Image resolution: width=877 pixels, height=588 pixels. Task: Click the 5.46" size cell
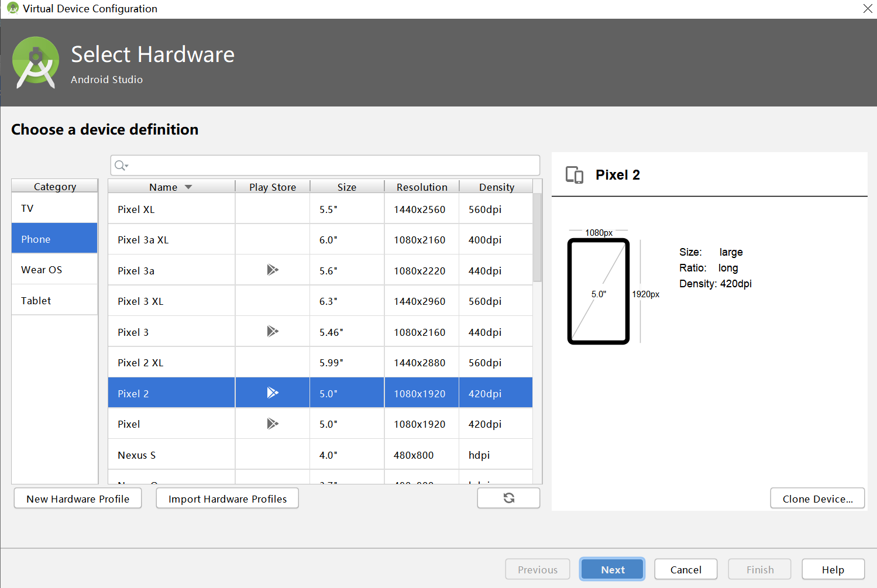[x=347, y=332]
